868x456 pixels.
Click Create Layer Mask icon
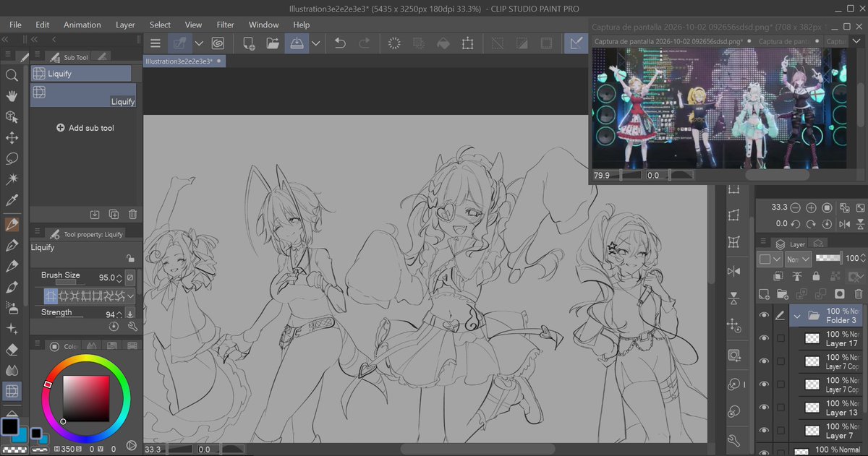coord(839,294)
